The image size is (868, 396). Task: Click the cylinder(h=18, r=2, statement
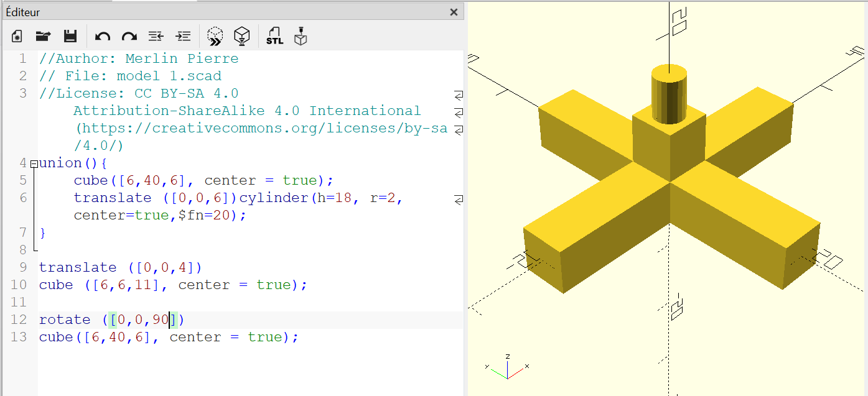(322, 198)
